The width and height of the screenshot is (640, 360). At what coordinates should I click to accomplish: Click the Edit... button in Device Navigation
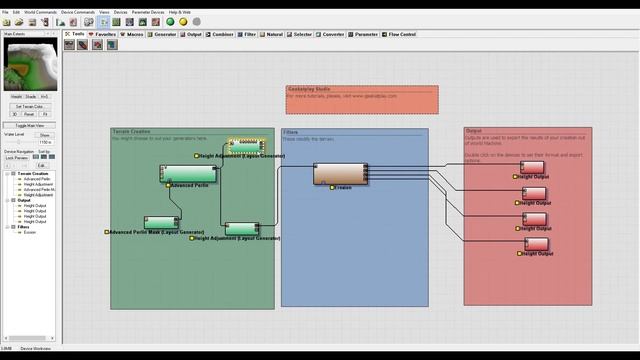coord(41,166)
